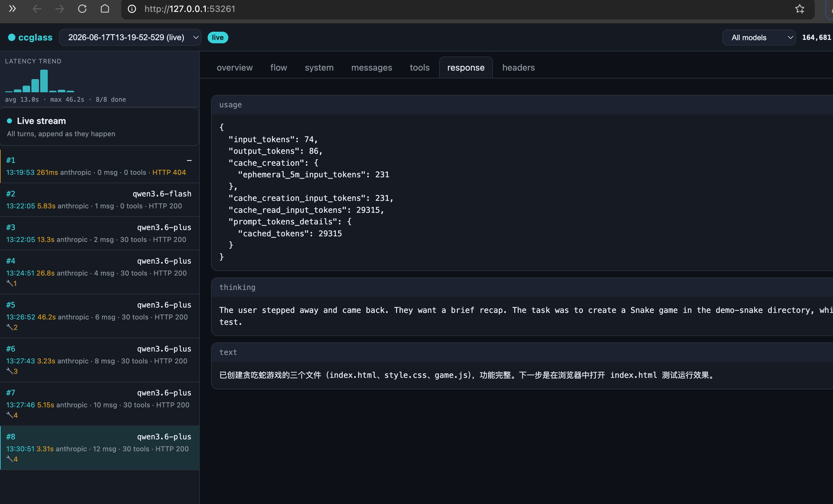Open the session selector 2026-06-17T13-19-52-529 dropdown

130,37
